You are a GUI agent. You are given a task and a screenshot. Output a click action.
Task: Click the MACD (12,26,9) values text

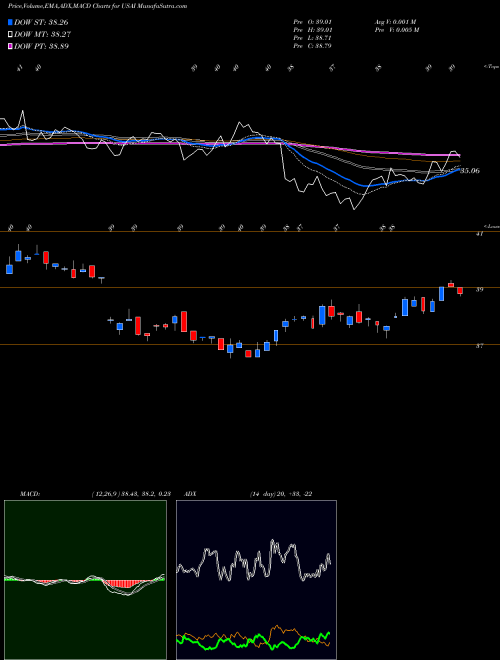[x=130, y=494]
